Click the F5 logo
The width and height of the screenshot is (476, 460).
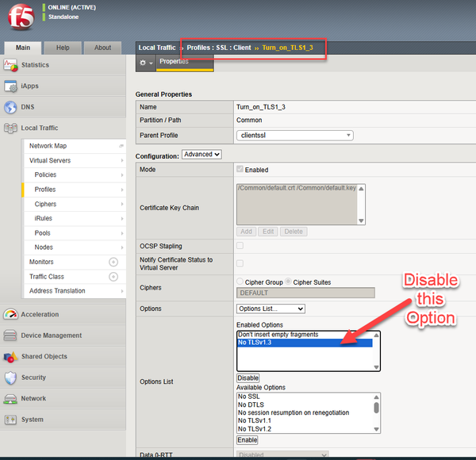[x=21, y=17]
